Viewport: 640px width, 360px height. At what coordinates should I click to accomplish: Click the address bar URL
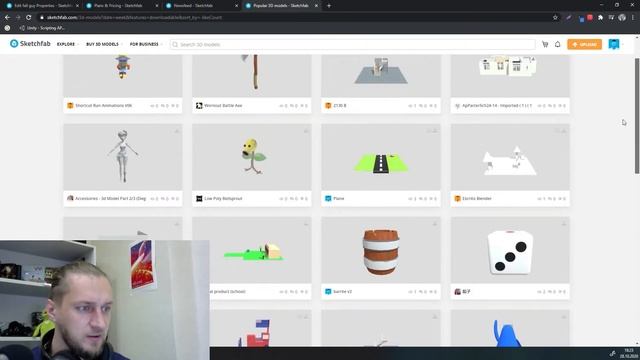pos(134,18)
